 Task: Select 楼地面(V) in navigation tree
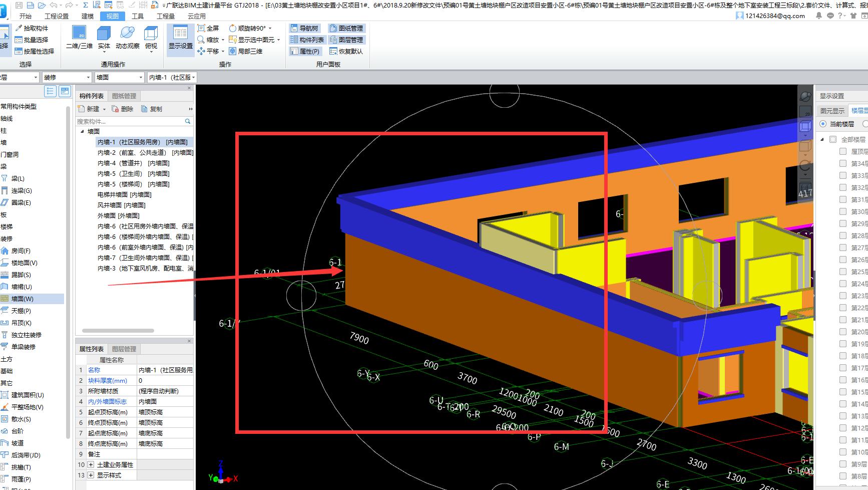[x=20, y=263]
